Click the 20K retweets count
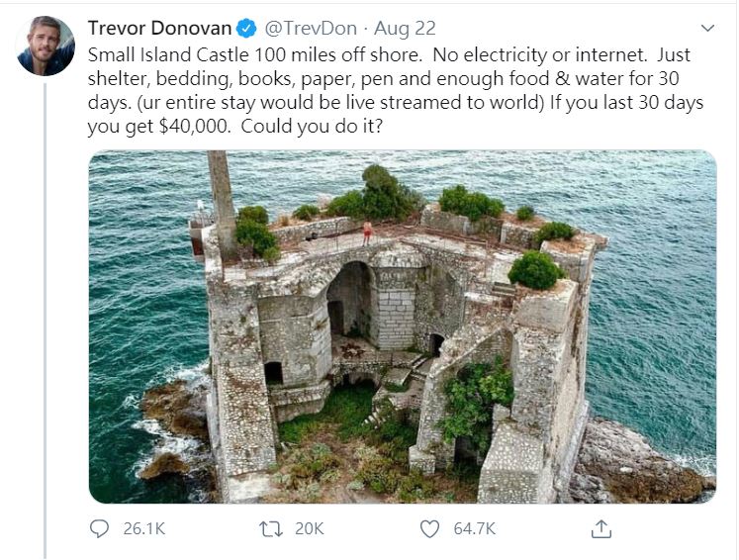This screenshot has height=560, width=739. (x=310, y=529)
